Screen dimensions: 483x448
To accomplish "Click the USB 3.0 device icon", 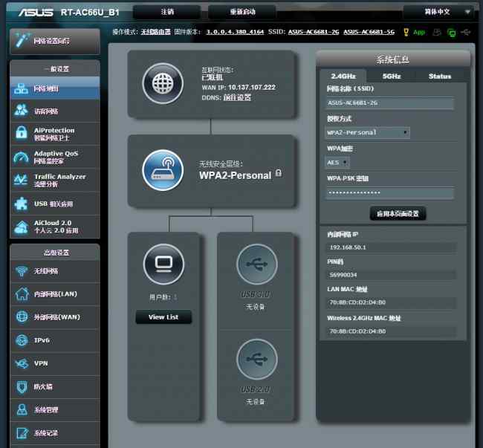I will (x=257, y=264).
